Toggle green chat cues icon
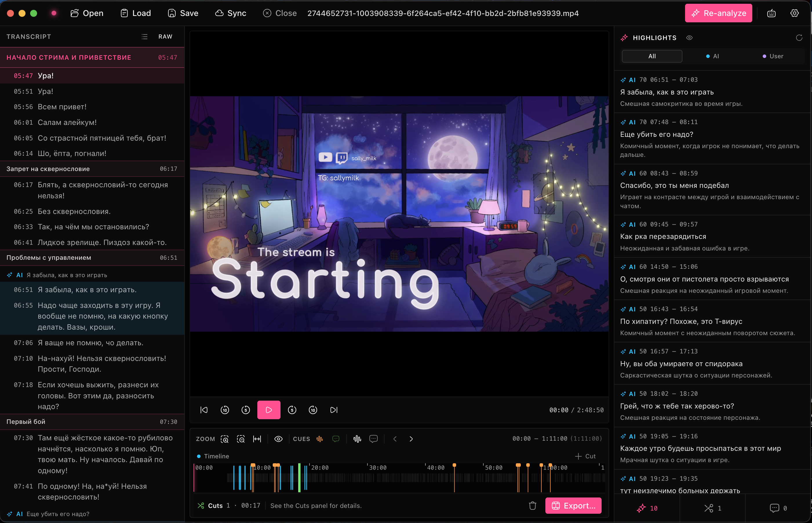 (x=336, y=439)
